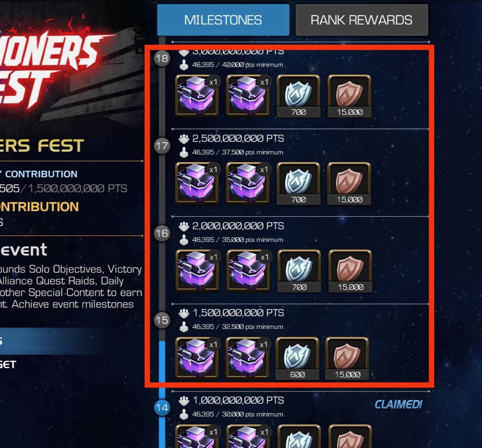Tap the 15,000 bronze shield in milestone 18
The width and height of the screenshot is (482, 448).
tap(349, 96)
